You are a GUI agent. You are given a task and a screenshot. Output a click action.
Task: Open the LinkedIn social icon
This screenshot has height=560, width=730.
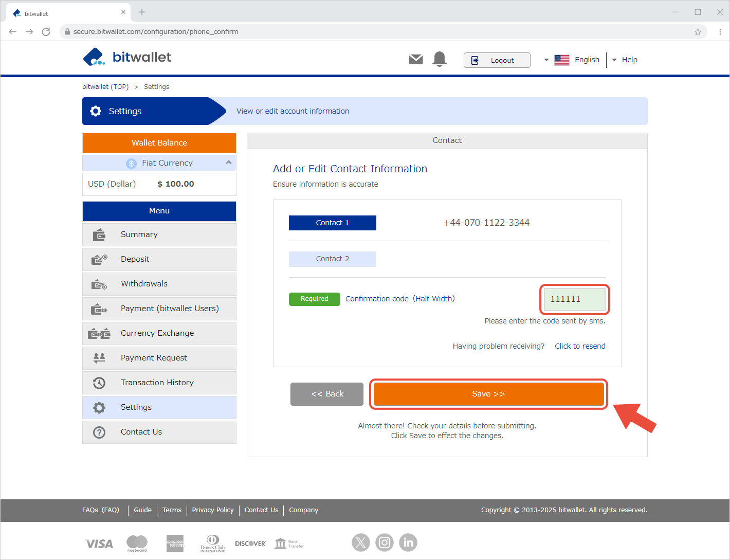(x=408, y=542)
